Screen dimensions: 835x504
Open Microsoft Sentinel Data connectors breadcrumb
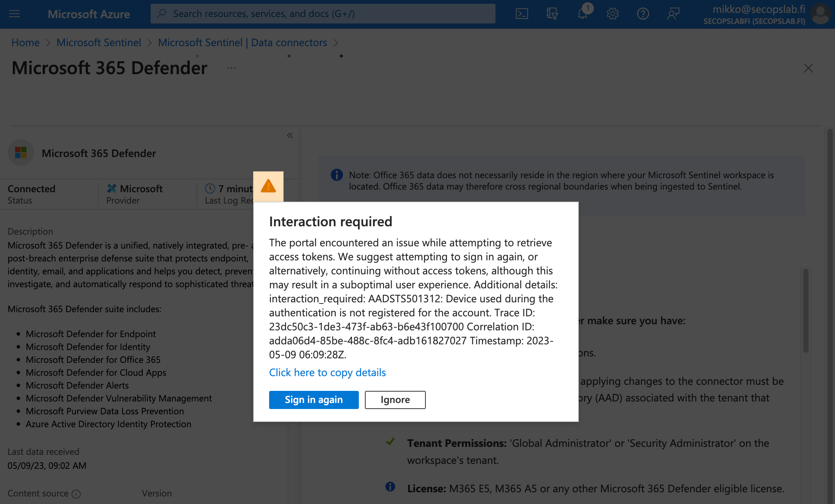click(x=242, y=42)
